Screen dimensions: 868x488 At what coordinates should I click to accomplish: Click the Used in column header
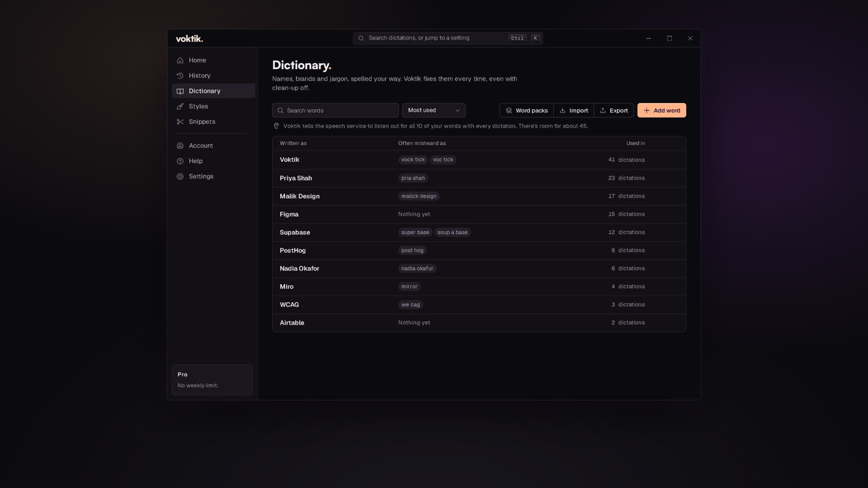click(635, 144)
